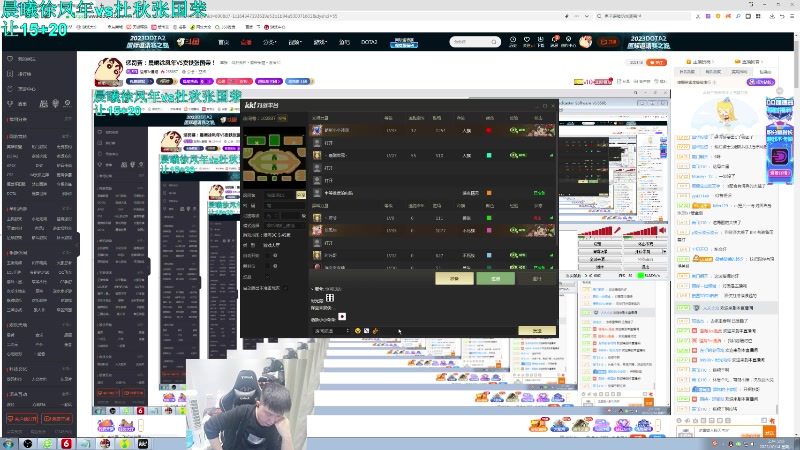Screen dimensions: 800x450
Task: Click the download icon in the header
Action: (x=541, y=40)
